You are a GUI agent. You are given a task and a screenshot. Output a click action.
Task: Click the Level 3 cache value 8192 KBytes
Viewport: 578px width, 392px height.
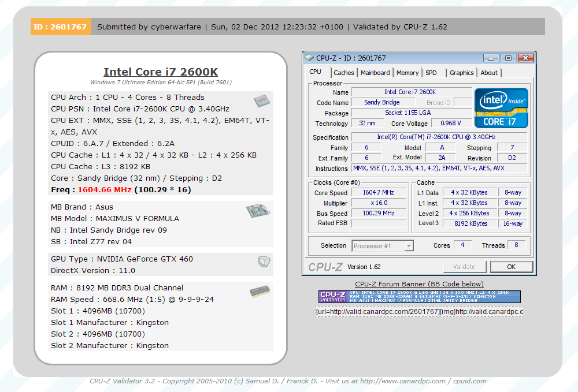pyautogui.click(x=469, y=223)
